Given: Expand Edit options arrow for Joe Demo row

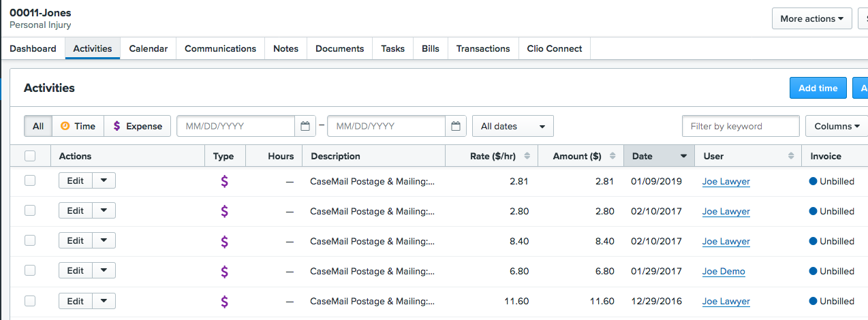Looking at the screenshot, I should tap(104, 270).
